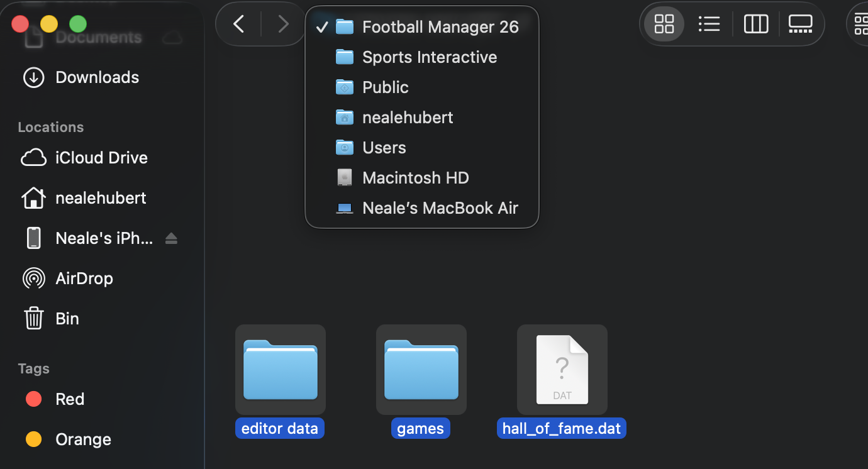Screen dimensions: 868x469
Task: Click the games folder icon
Action: (x=421, y=370)
